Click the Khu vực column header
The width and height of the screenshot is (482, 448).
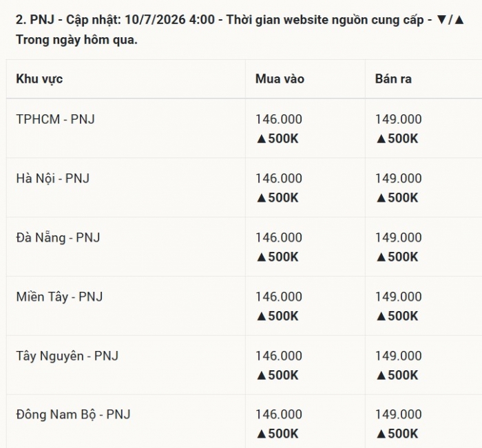point(39,79)
